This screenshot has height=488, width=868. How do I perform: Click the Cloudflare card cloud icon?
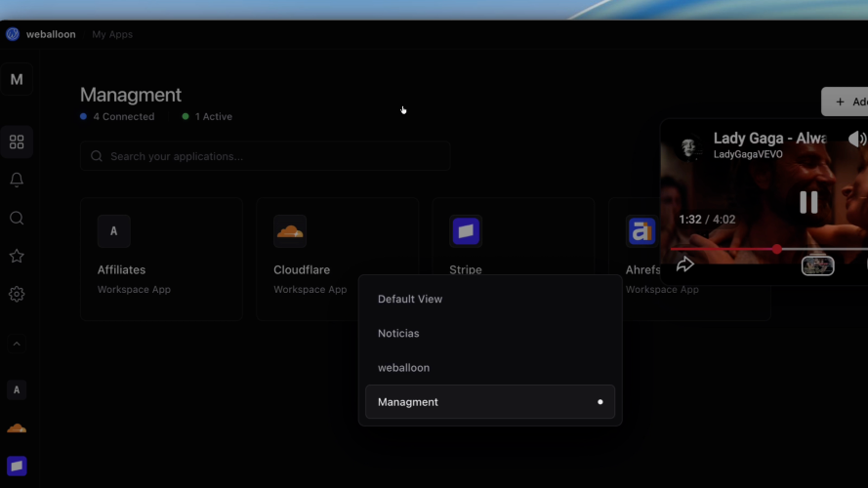tap(290, 231)
